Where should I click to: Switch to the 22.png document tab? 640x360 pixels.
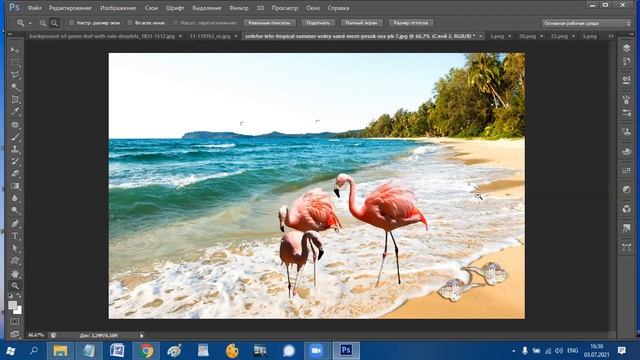tap(559, 36)
